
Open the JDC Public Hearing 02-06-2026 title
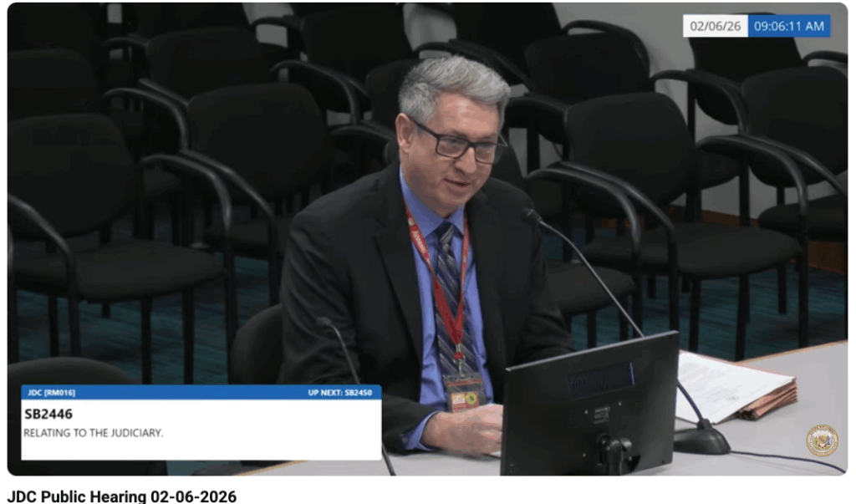coord(122,496)
